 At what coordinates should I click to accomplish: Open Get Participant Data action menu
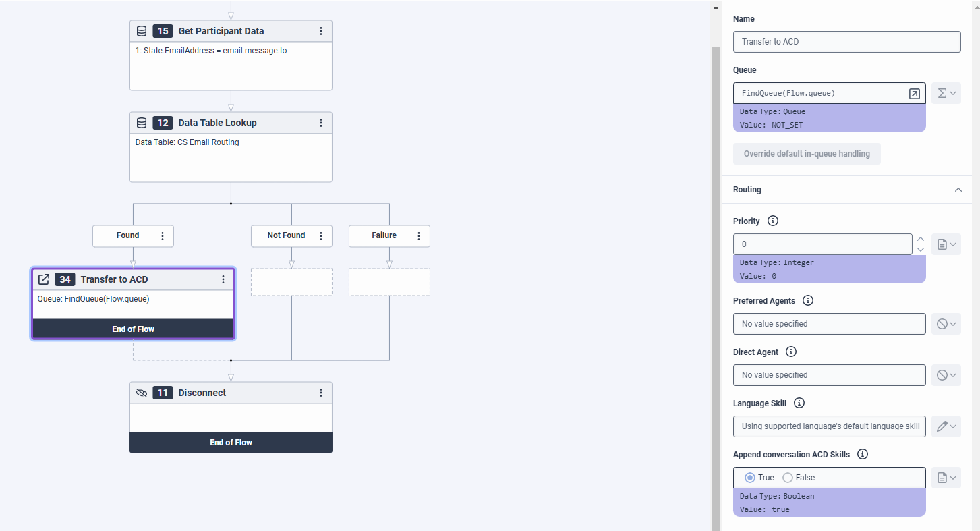[x=321, y=31]
